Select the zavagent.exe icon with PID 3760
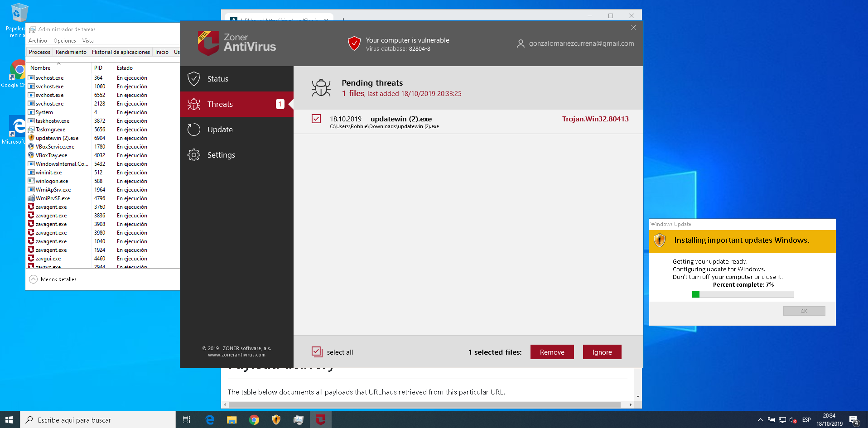The height and width of the screenshot is (428, 868). click(x=31, y=207)
